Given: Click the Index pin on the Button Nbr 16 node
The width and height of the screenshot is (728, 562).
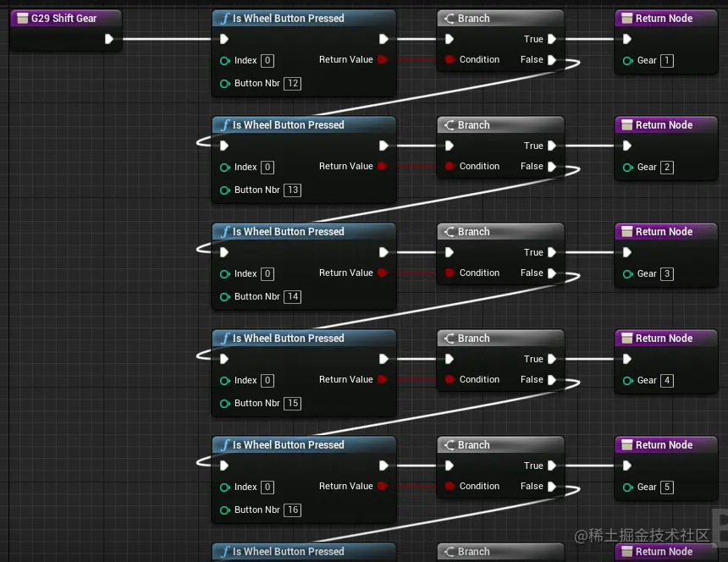Looking at the screenshot, I should coord(225,488).
